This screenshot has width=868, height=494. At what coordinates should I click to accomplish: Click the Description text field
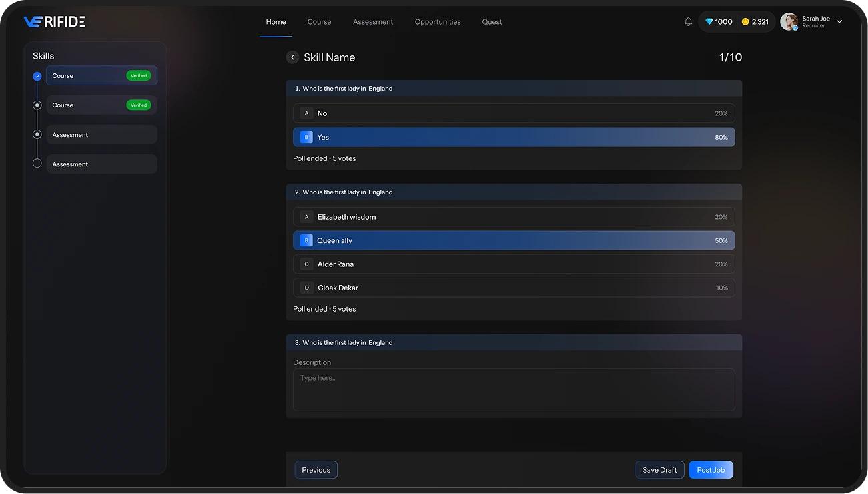pos(514,390)
